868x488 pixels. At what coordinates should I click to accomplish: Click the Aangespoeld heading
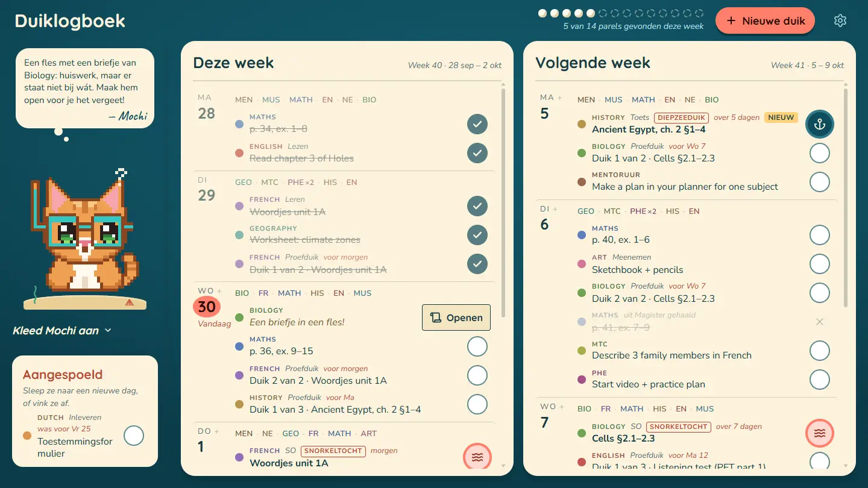point(63,375)
